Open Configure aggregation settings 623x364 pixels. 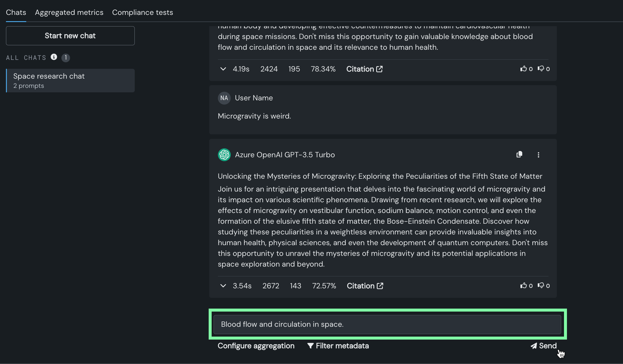click(256, 346)
